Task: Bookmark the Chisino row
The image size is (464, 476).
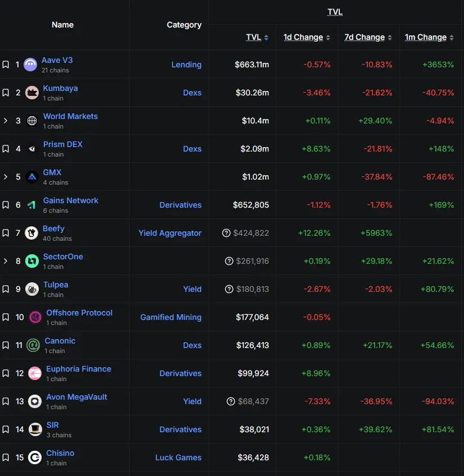Action: tap(6, 457)
